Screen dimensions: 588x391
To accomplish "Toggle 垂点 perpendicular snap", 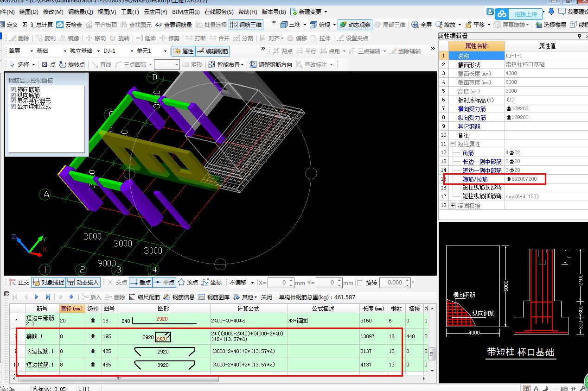I will [141, 282].
